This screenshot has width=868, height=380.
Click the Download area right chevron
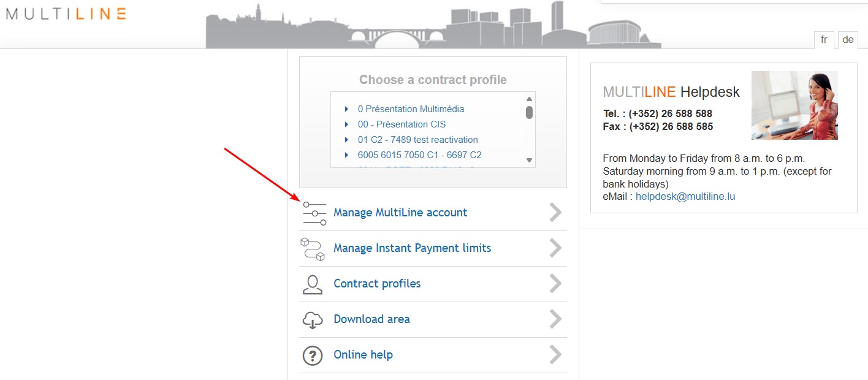555,319
